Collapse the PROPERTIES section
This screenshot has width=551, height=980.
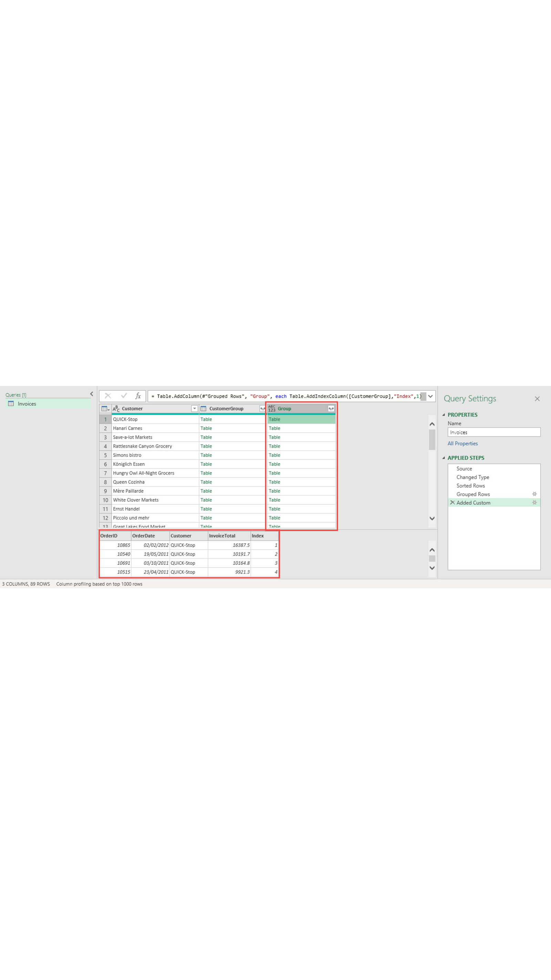444,415
